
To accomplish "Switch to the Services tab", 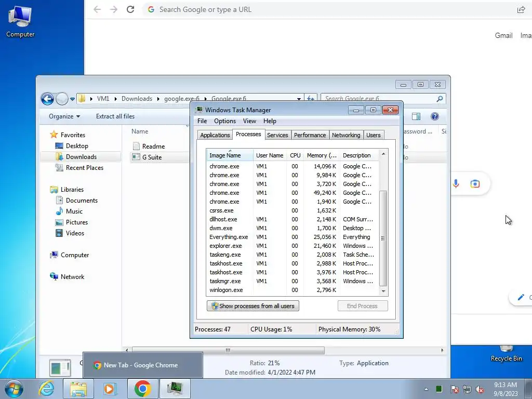I will (277, 135).
